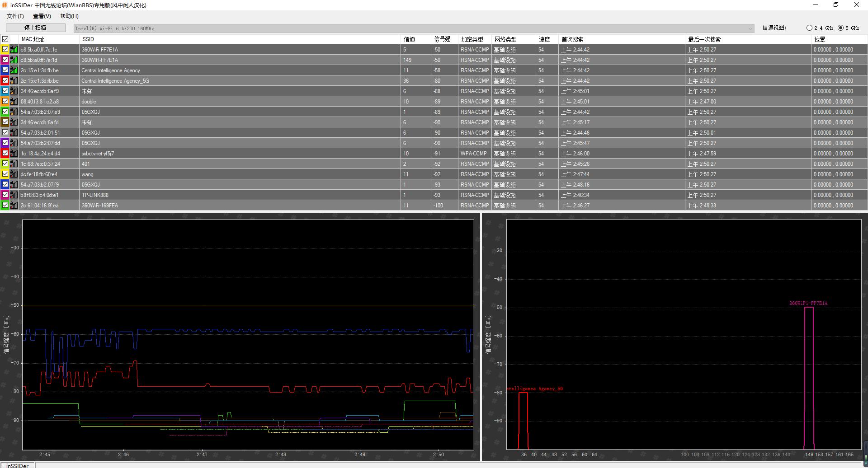Click signal bars icon for c8:5b:a0:ff:7e:1c

[x=14, y=50]
